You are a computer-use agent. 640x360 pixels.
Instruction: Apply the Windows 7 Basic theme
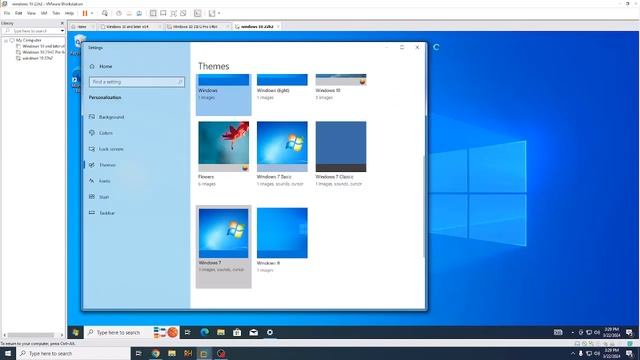click(282, 154)
